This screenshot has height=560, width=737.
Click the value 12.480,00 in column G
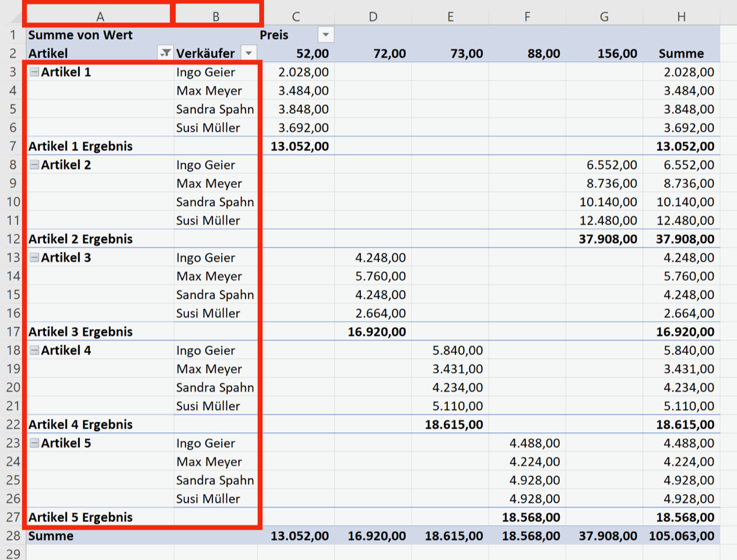coord(604,220)
